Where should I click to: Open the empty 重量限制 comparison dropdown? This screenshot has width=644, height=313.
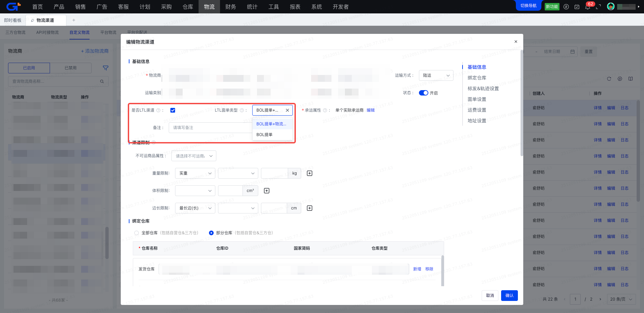point(238,173)
